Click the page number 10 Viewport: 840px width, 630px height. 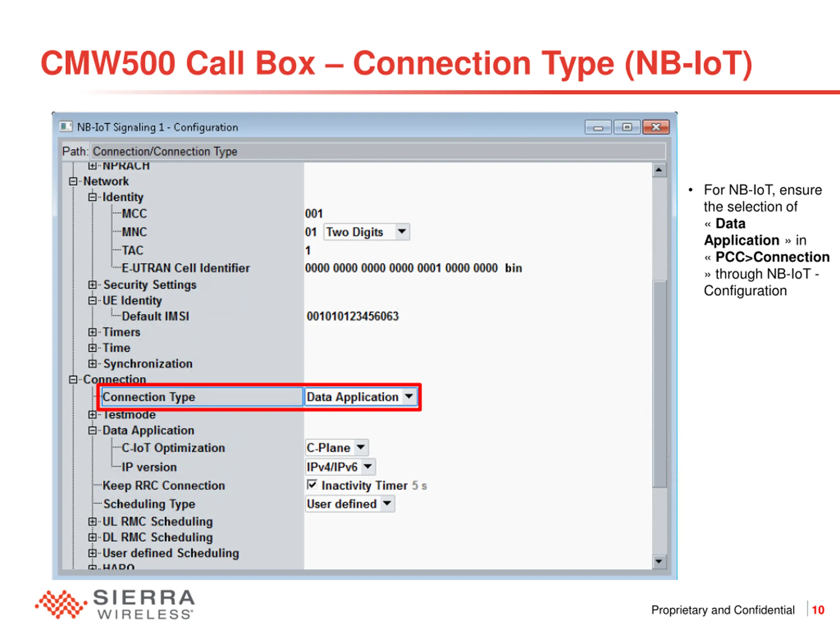pos(818,610)
